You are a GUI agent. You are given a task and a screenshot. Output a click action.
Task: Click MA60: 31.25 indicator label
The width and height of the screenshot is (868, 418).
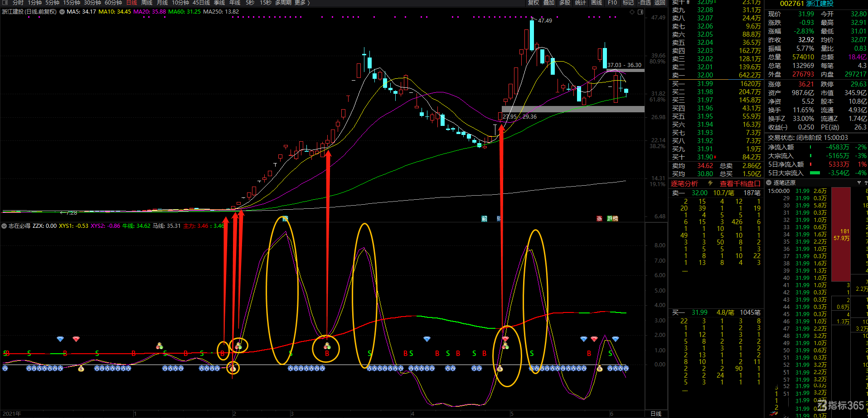pyautogui.click(x=184, y=12)
